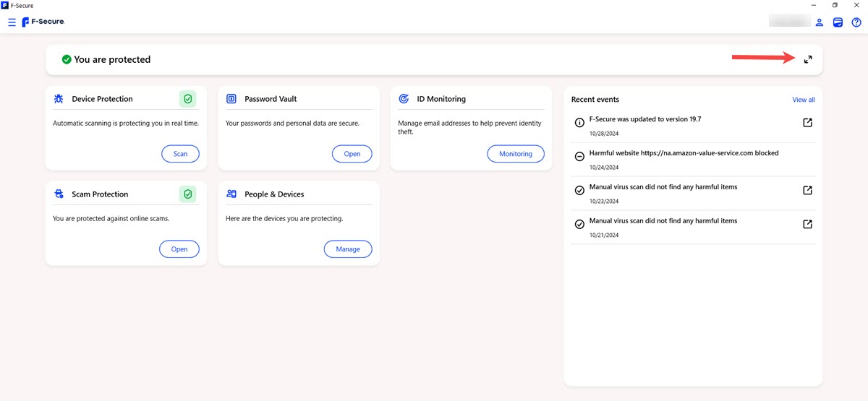Open details of 10/21/2024 virus scan
Viewport: 868px width, 401px height.
[x=807, y=225]
